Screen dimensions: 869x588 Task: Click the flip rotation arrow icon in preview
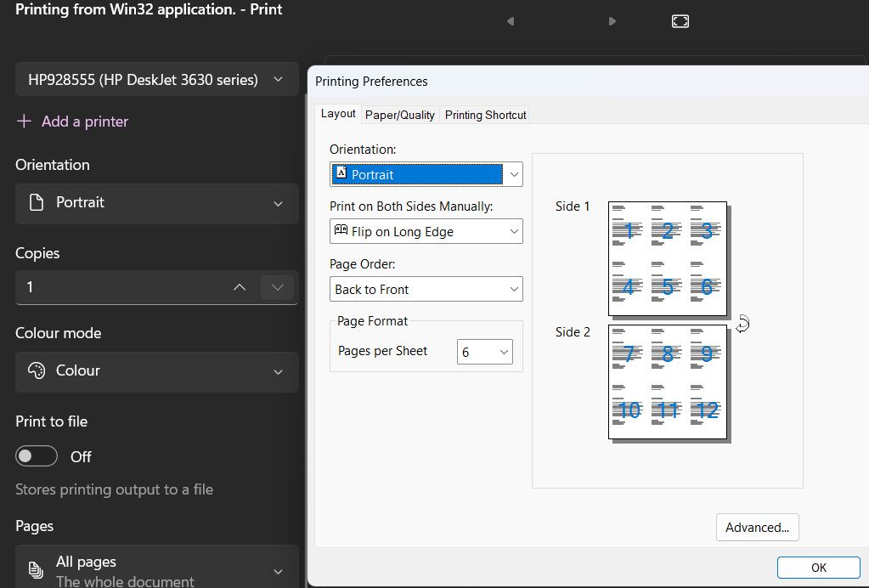click(742, 324)
